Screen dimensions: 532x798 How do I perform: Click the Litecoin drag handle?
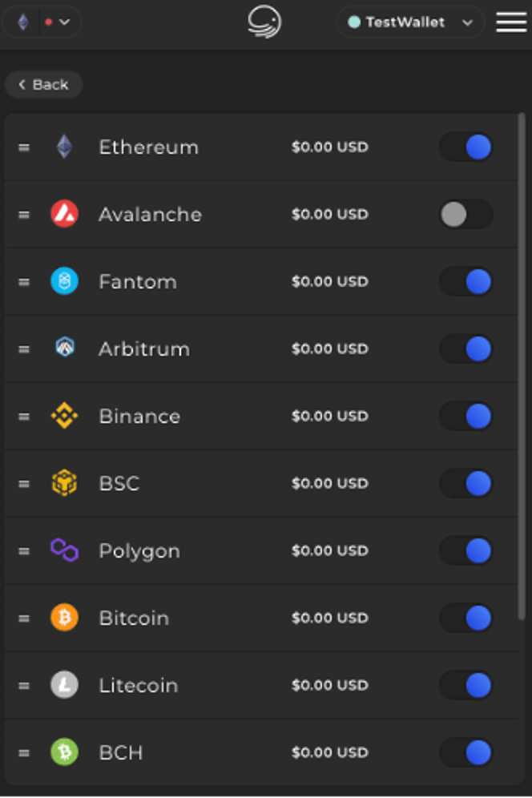(x=23, y=686)
